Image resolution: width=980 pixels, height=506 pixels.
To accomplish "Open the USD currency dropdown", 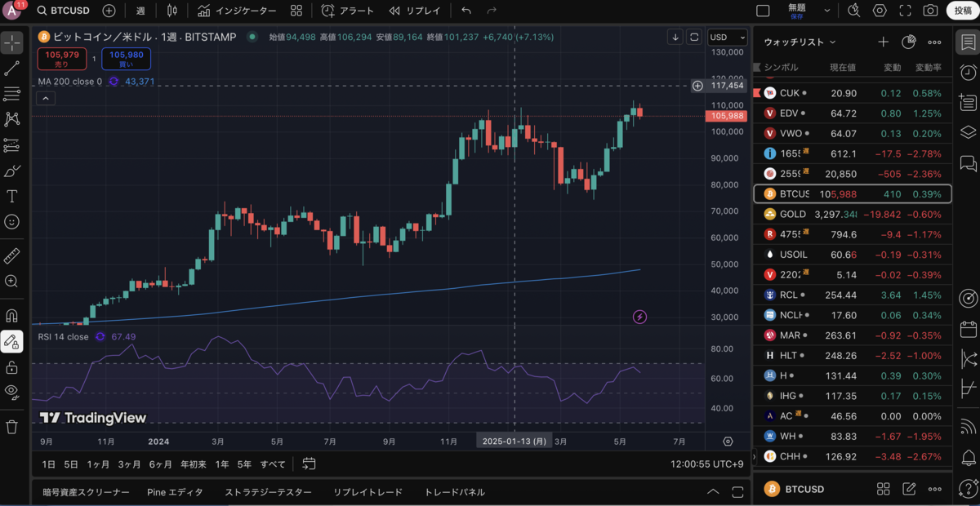I will [727, 37].
